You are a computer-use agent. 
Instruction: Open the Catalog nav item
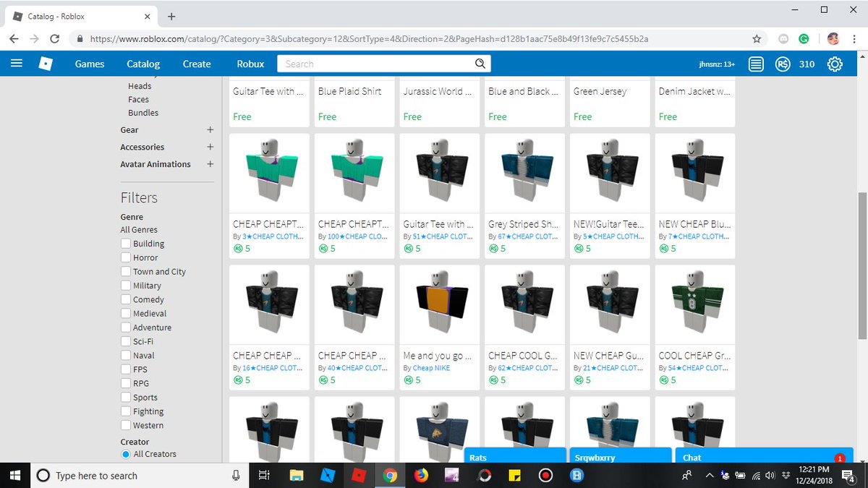coord(143,64)
